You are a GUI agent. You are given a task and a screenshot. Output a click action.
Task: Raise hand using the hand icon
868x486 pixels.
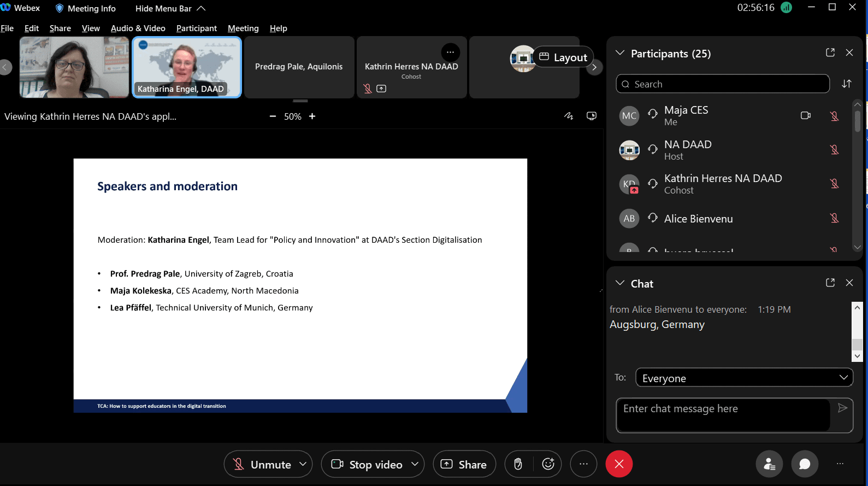pos(518,464)
